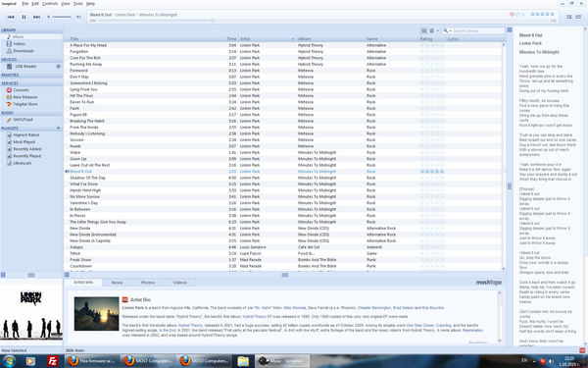The height and width of the screenshot is (368, 588).
Task: Switch to list view layout
Action: click(x=423, y=30)
